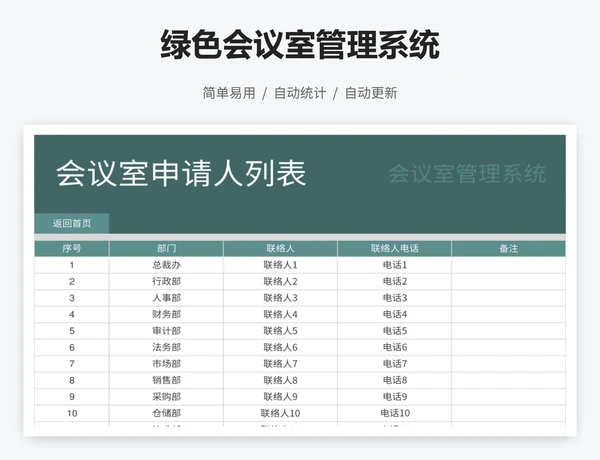Select the 部门 column header
Screen dimensions: 600x460
pyautogui.click(x=166, y=249)
